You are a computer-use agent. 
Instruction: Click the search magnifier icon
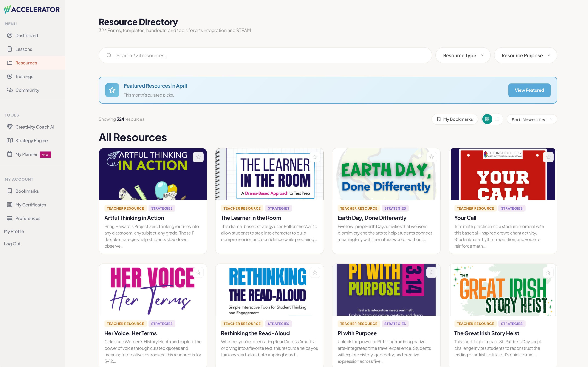(x=109, y=55)
